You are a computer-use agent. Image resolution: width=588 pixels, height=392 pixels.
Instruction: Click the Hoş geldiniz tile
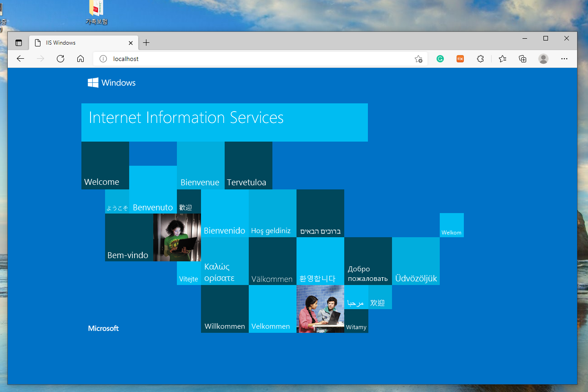(272, 213)
